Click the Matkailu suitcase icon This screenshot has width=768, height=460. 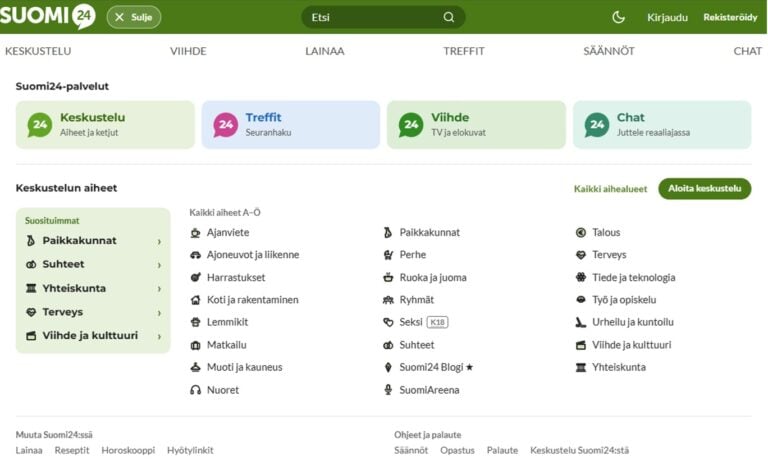(x=195, y=345)
